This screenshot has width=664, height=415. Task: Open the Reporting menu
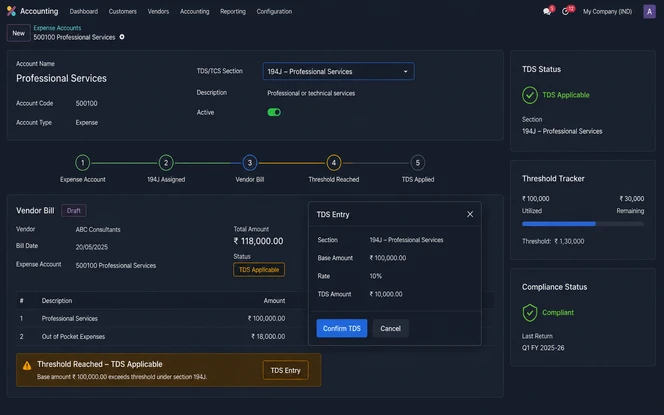click(x=233, y=11)
